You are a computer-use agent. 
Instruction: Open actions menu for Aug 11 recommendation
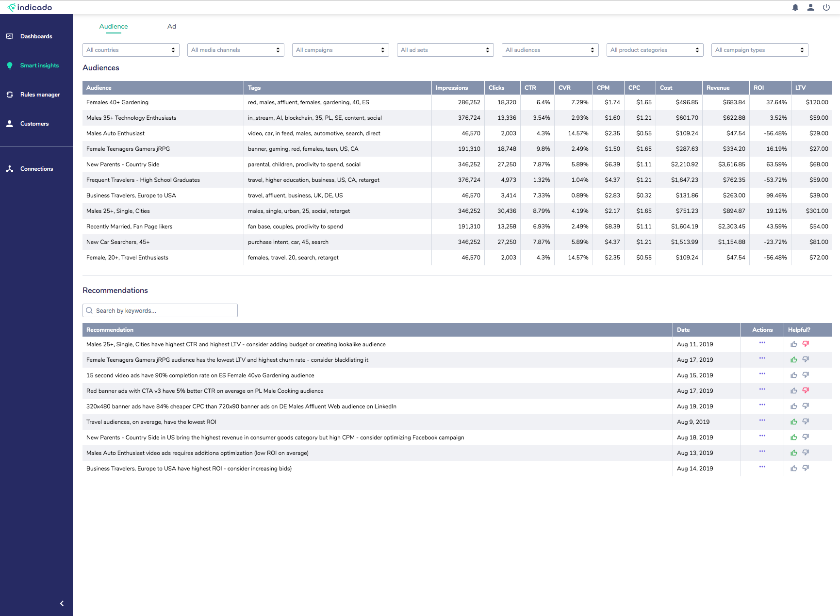[x=762, y=343]
